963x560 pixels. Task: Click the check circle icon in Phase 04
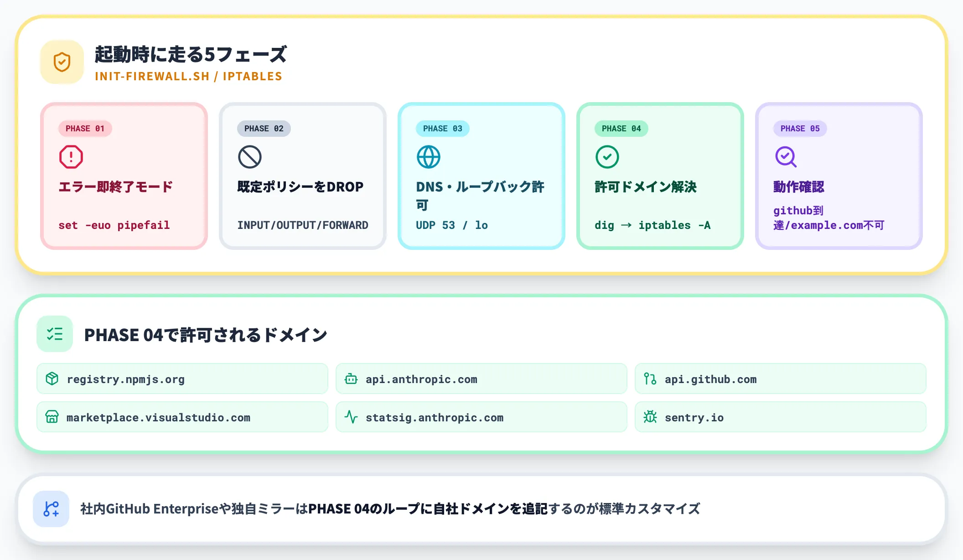(607, 157)
